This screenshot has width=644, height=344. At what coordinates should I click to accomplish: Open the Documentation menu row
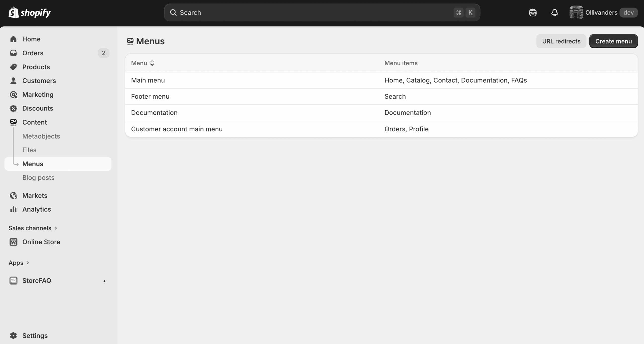click(x=381, y=113)
